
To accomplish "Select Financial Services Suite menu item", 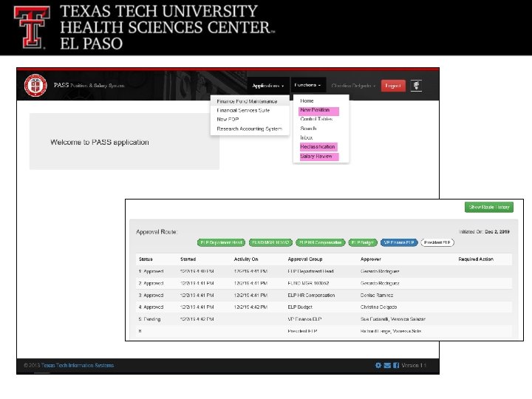I will (x=243, y=110).
